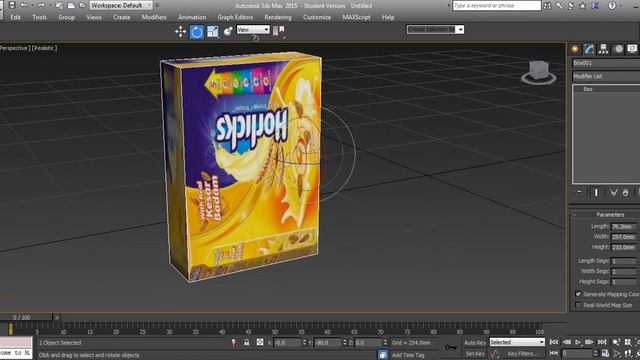Click the Undo arrow icon
The width and height of the screenshot is (640, 360).
24,5
